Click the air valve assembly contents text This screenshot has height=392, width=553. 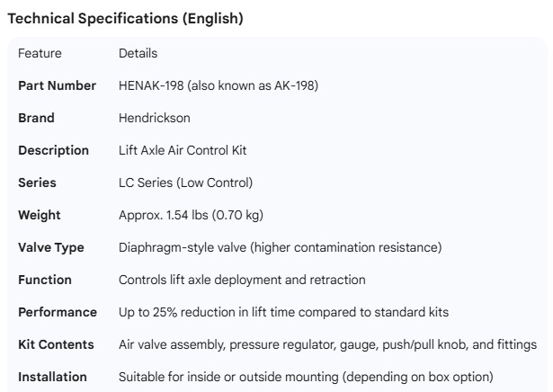click(327, 345)
